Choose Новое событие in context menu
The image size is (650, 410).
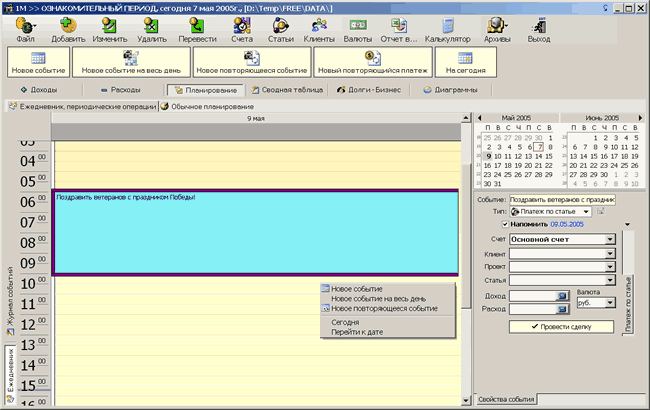coord(388,289)
